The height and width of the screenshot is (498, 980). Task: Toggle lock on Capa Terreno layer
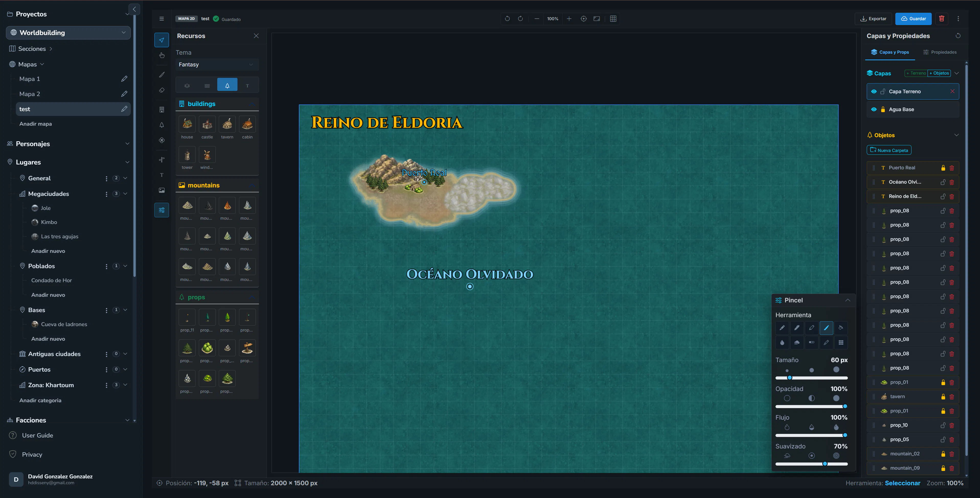[x=883, y=92]
